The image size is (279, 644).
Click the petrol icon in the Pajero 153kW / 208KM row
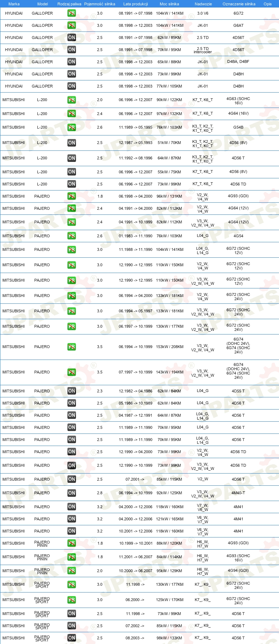point(72,347)
